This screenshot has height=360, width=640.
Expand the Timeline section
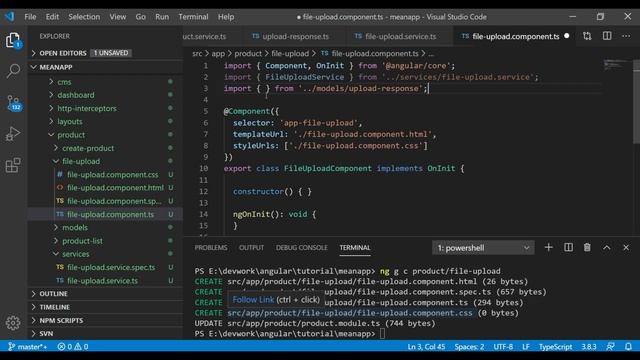click(54, 307)
